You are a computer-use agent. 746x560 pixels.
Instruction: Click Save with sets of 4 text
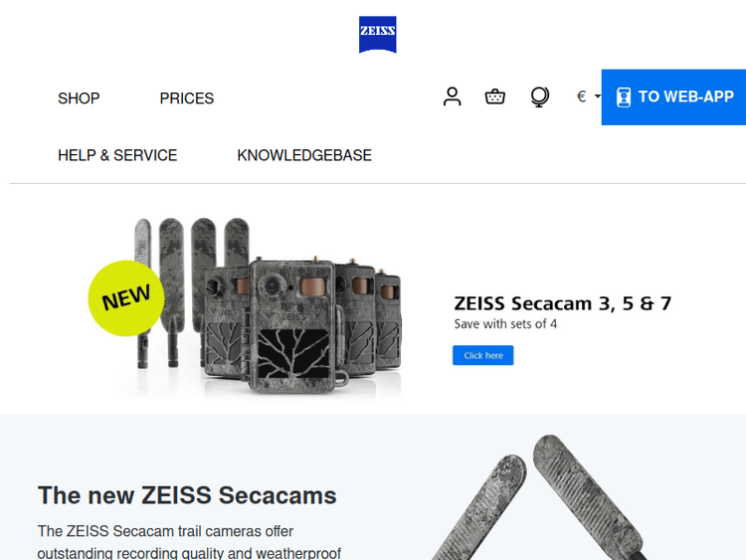[505, 324]
